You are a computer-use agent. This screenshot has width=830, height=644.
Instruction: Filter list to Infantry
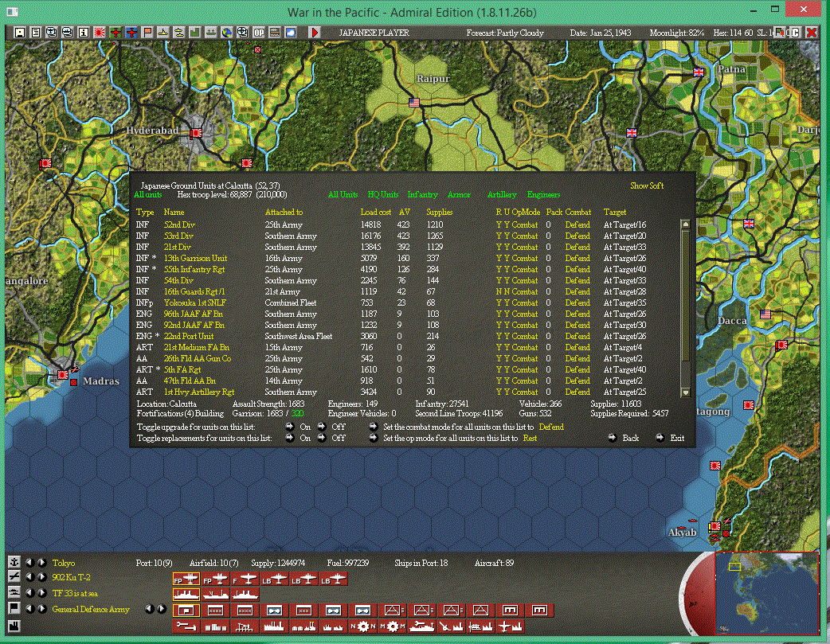click(x=422, y=195)
